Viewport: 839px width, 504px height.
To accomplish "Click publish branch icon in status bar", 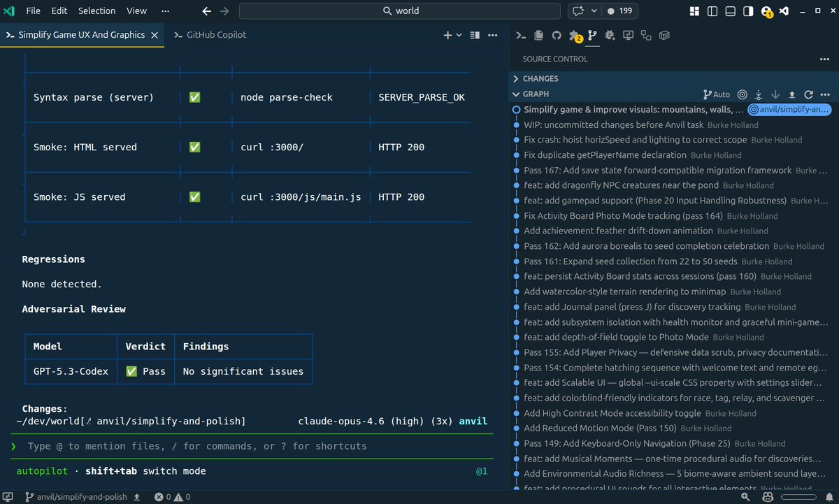I will coord(137,497).
